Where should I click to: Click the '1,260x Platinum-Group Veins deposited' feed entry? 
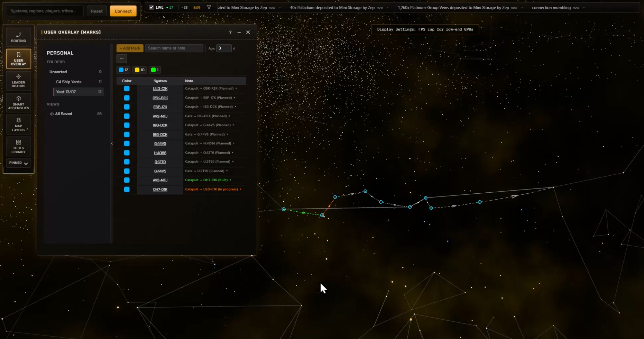(x=458, y=8)
